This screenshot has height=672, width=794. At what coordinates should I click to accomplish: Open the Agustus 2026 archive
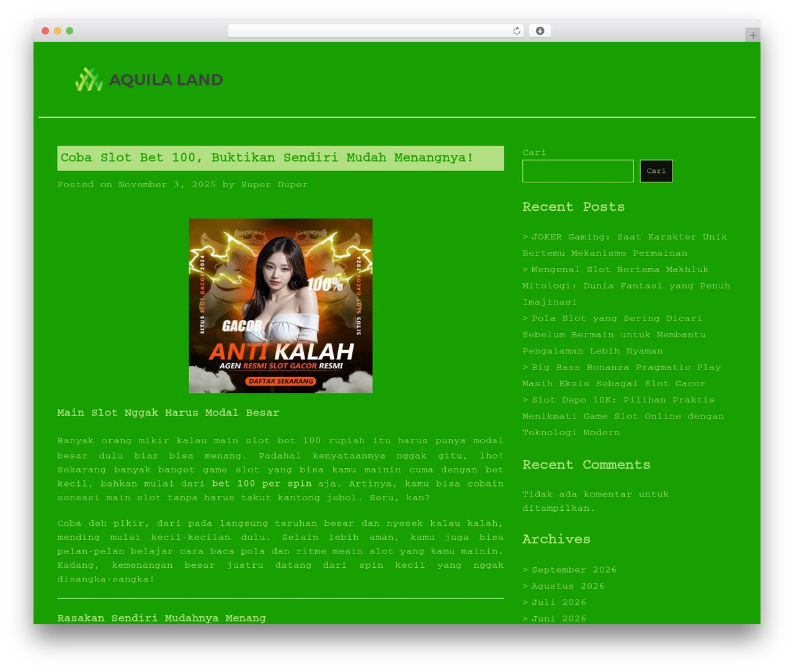(568, 586)
